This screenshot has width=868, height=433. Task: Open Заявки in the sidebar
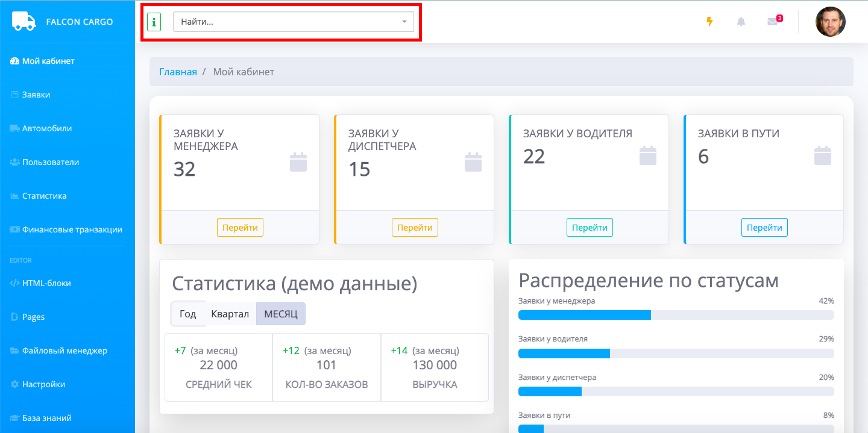pyautogui.click(x=36, y=95)
